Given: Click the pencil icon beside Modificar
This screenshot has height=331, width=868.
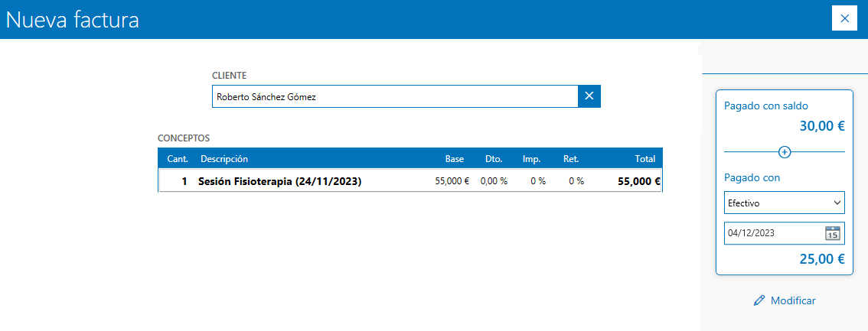Looking at the screenshot, I should point(759,300).
